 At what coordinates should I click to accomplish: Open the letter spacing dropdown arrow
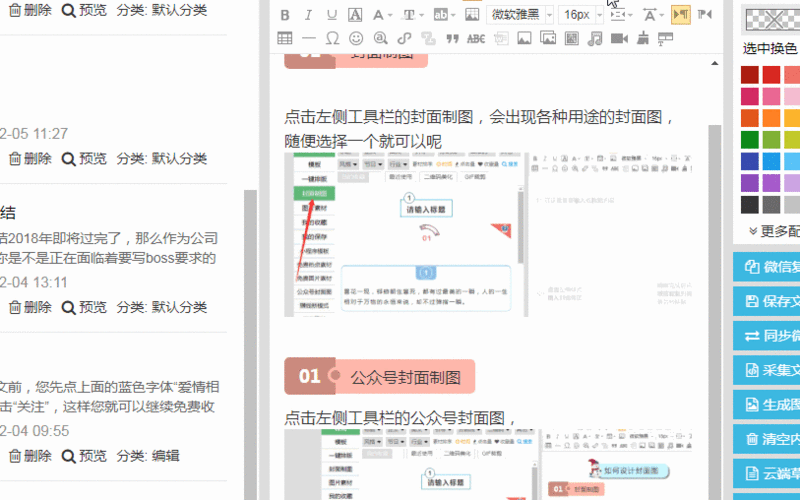click(662, 16)
